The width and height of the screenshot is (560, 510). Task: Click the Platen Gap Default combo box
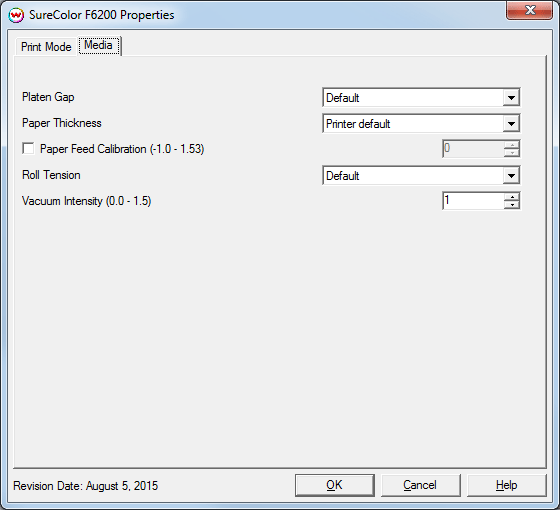(x=421, y=98)
